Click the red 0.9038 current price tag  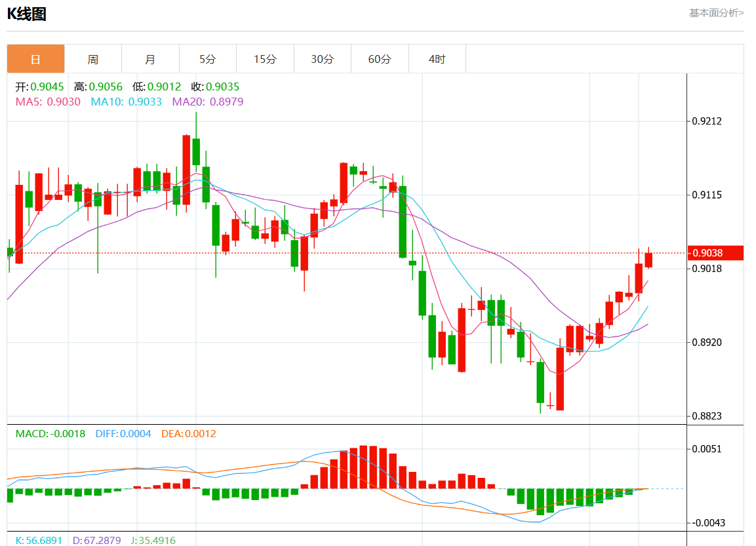(715, 253)
